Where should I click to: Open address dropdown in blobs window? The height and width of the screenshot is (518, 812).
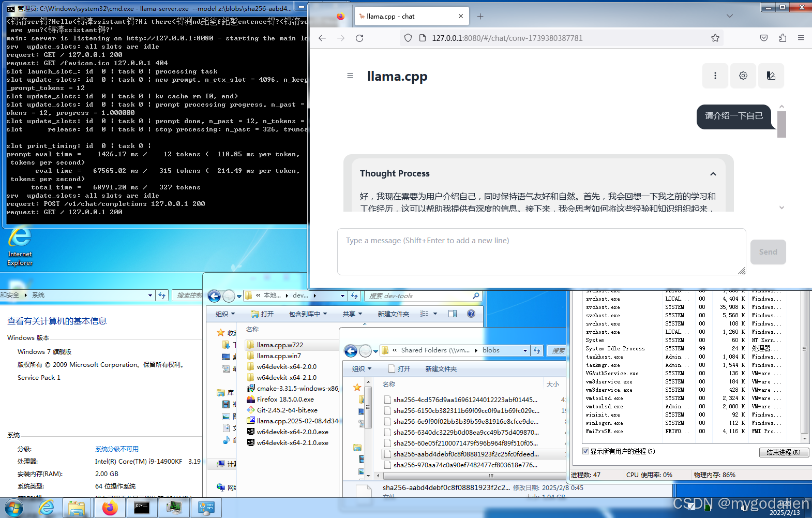(525, 350)
